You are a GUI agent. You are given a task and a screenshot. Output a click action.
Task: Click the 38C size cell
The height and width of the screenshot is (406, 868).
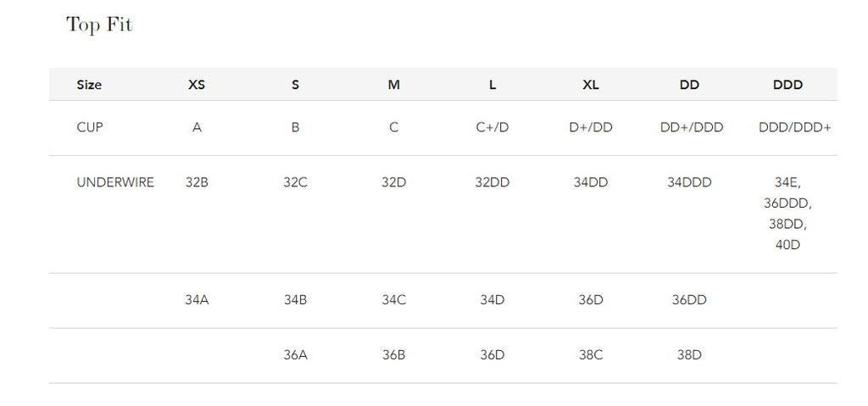591,355
